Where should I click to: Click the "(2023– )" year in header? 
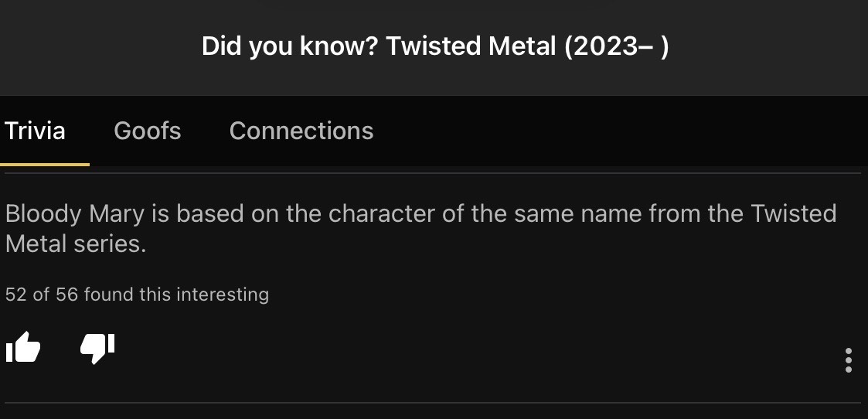point(616,46)
